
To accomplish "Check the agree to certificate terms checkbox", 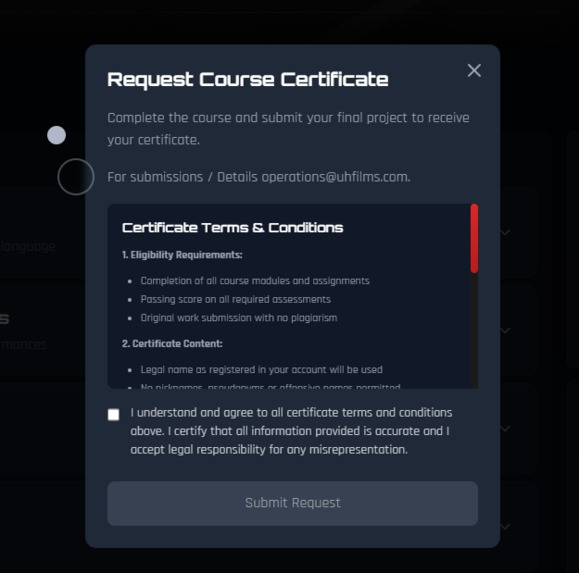I will (113, 415).
